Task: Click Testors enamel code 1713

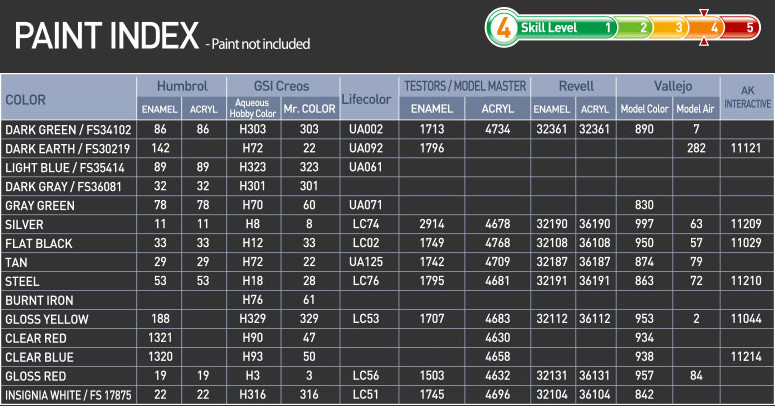Action: pyautogui.click(x=432, y=129)
